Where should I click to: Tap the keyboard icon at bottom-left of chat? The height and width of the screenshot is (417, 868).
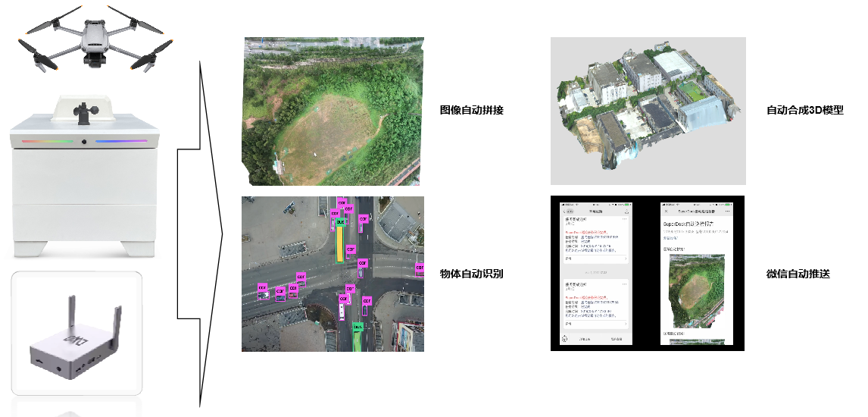(565, 339)
